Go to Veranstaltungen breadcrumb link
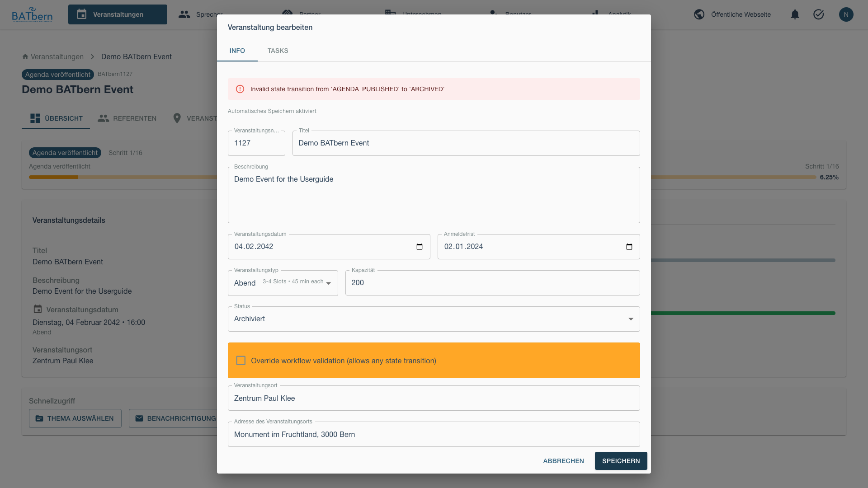The height and width of the screenshot is (488, 868). [57, 56]
